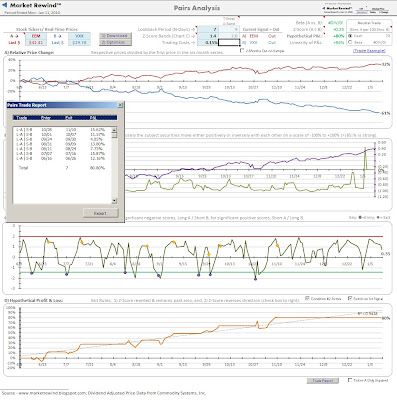Click the 0.35 label on the Z-score chart

385,254
